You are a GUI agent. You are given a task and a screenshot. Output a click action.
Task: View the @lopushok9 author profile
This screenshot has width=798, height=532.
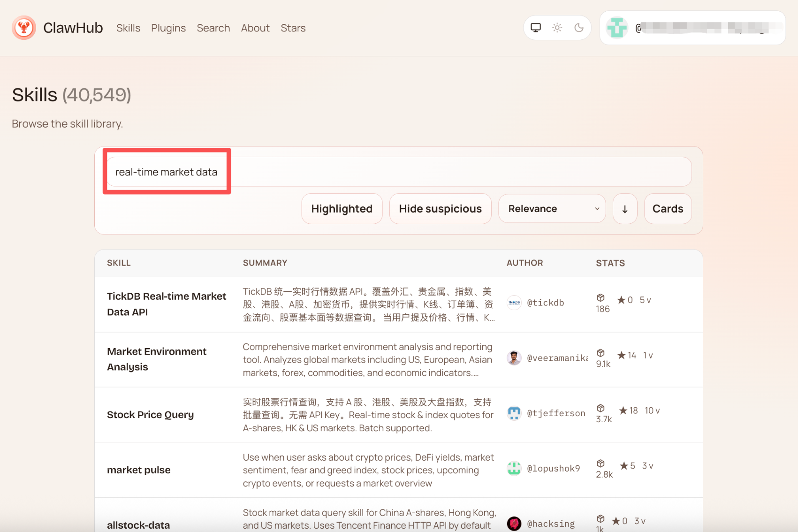(554, 469)
